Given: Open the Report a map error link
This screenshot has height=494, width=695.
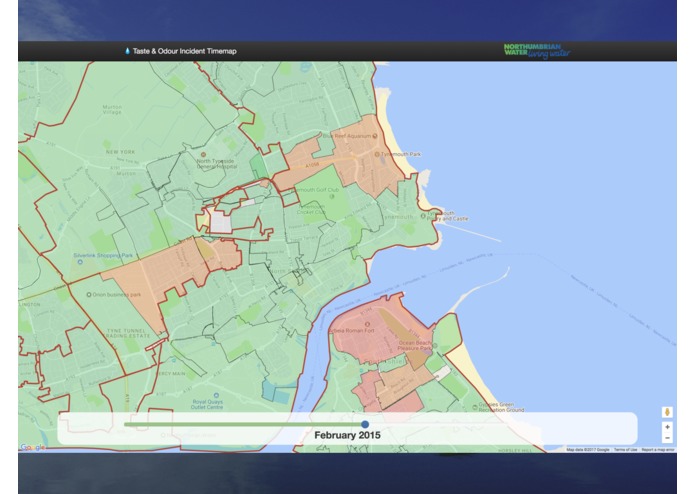Looking at the screenshot, I should coord(658,450).
